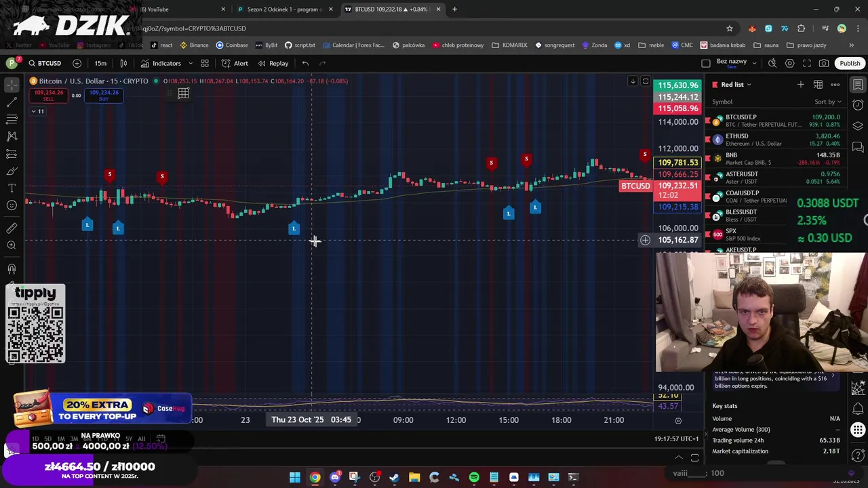Collapse the indicator legend showing 11
Viewport: 868px width, 488px height.
point(37,111)
